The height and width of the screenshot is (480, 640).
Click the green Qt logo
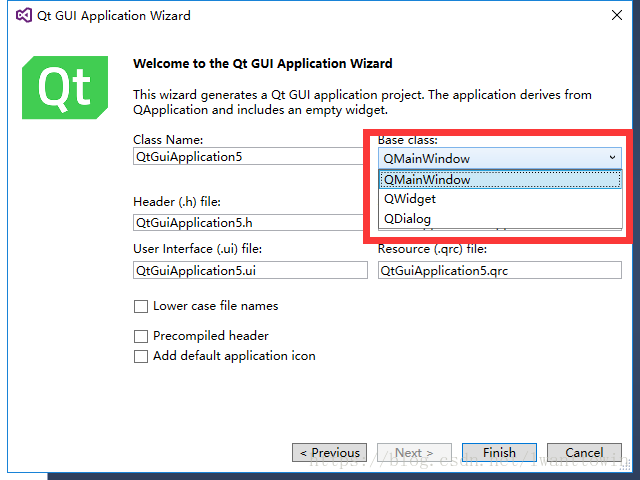(65, 87)
